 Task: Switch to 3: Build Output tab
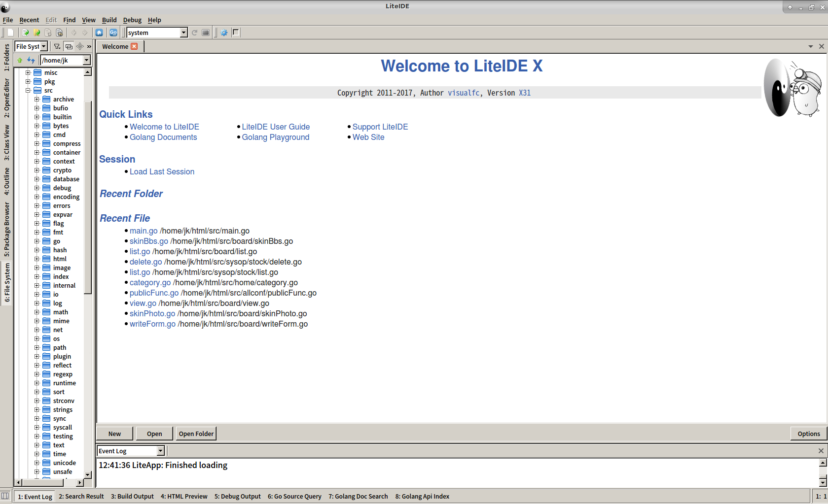[132, 497]
